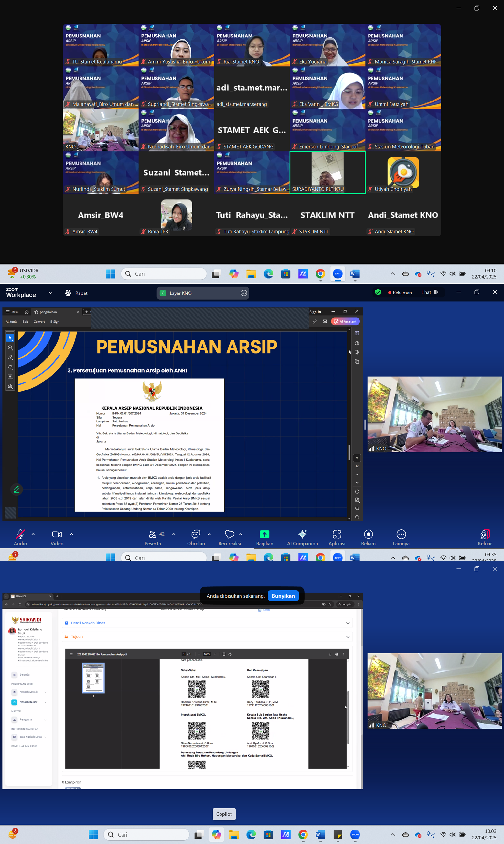Screen dimensions: 504x844
Task: Choose Acrobat selection arrow tool
Action: click(x=10, y=338)
